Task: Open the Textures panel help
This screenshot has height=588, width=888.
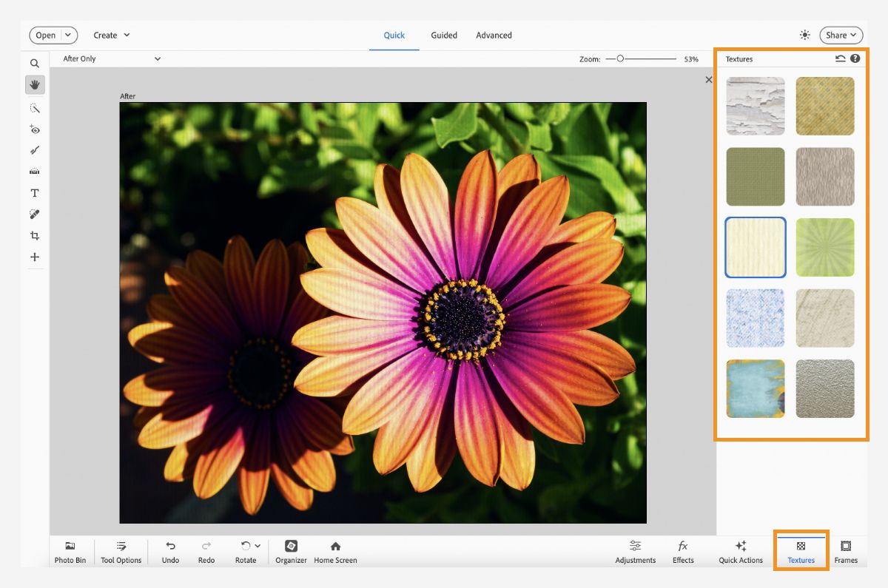Action: (855, 58)
